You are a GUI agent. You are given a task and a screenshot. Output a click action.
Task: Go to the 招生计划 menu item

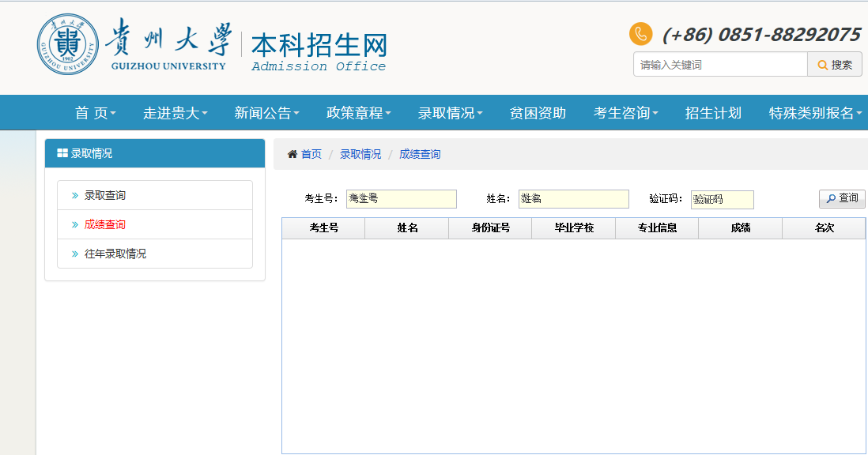point(713,113)
